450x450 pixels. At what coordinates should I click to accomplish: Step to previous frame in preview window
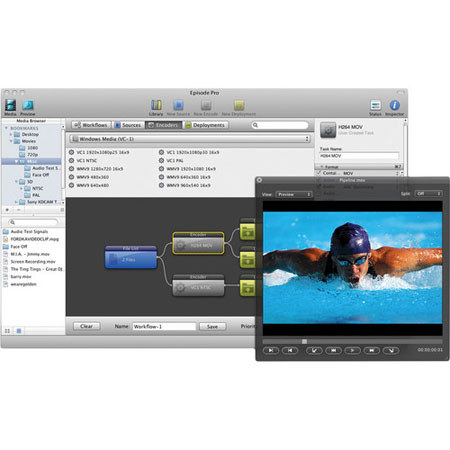333,350
